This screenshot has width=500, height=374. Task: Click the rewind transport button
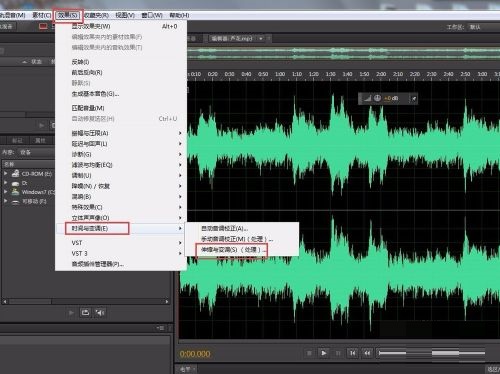(x=367, y=353)
